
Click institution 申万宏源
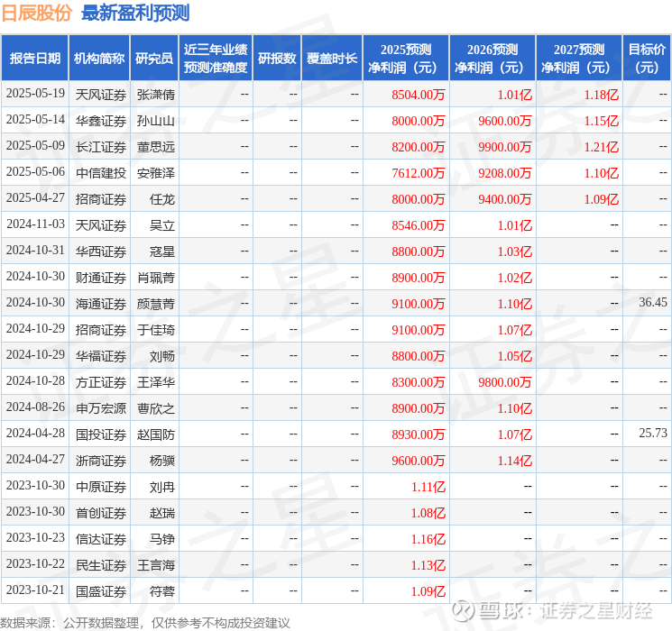coord(101,408)
